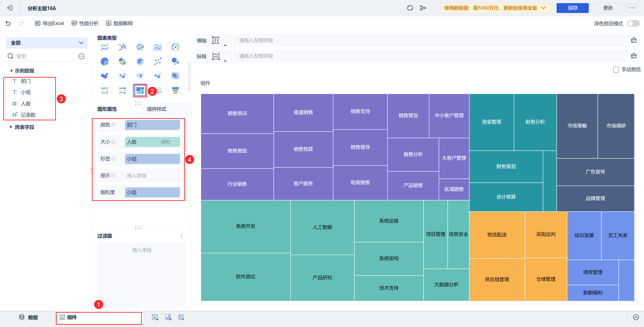Enable the 手动预览 checkbox

tap(616, 70)
